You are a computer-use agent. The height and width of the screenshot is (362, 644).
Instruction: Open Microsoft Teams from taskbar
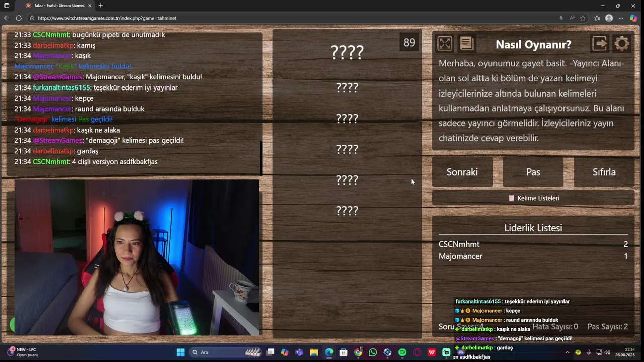click(299, 352)
